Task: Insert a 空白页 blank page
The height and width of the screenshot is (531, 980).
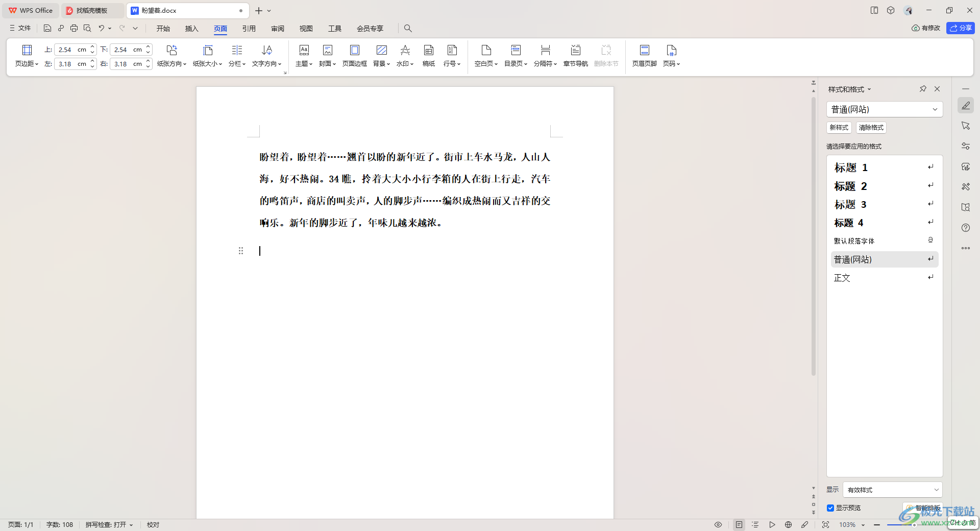Action: point(486,56)
